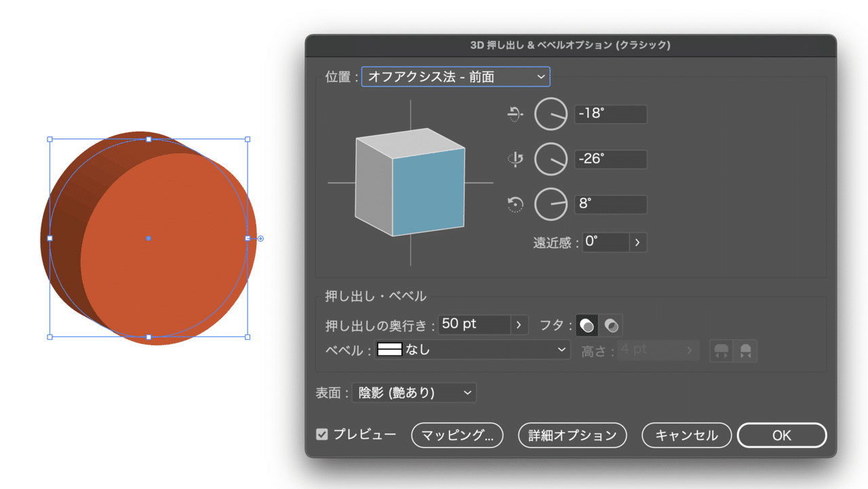Click the Y-axis rotation arrow icon beside middle dial
868x489 pixels.
[515, 159]
